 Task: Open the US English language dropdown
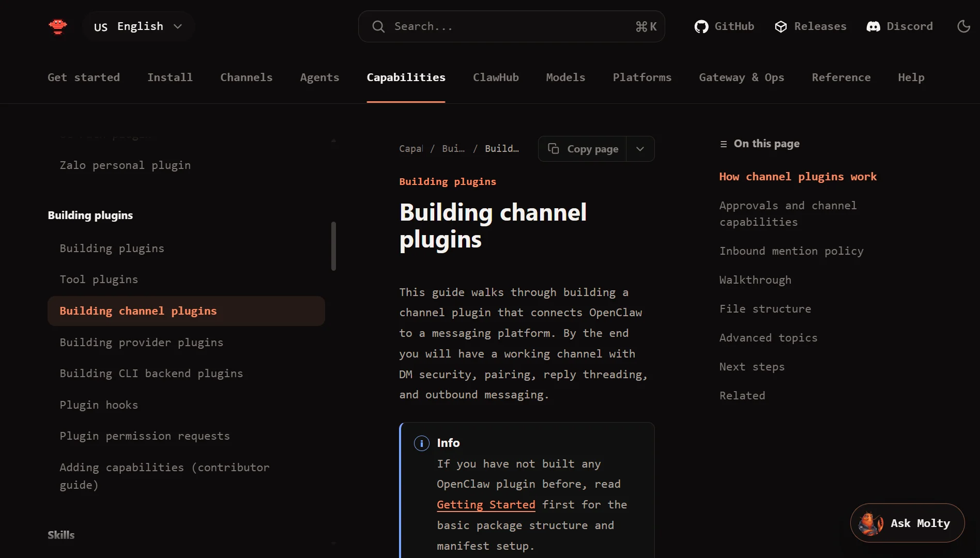tap(138, 26)
